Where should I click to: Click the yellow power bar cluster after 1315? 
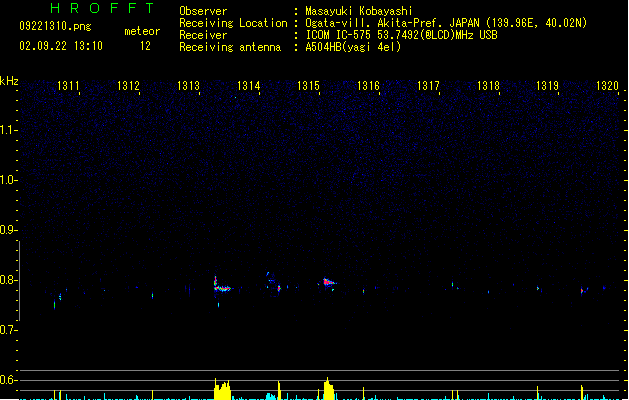tap(329, 389)
